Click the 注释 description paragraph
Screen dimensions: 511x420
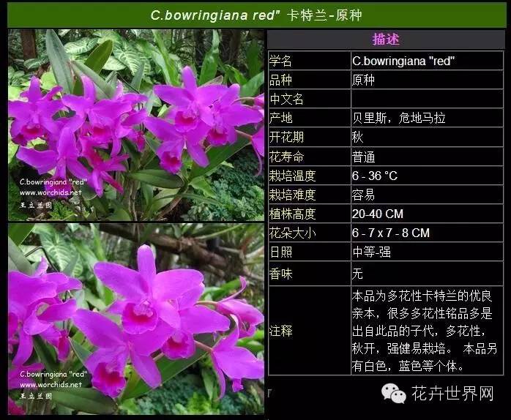coord(427,331)
